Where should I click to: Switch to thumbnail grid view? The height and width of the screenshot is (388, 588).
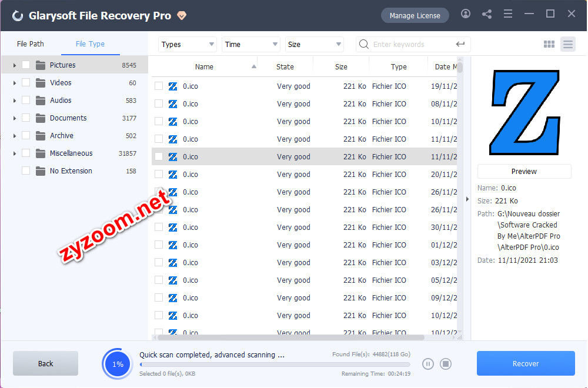click(549, 44)
